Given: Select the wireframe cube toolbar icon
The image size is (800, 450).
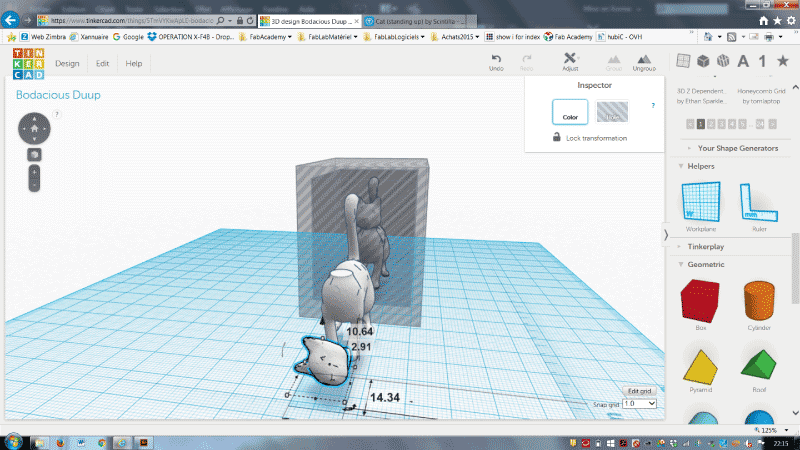Looking at the screenshot, I should click(x=723, y=61).
